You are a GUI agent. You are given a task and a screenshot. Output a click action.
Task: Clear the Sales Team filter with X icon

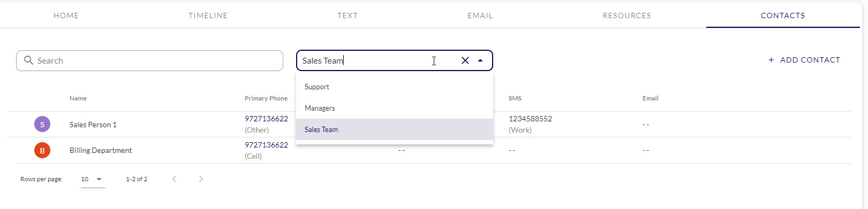[x=465, y=60]
